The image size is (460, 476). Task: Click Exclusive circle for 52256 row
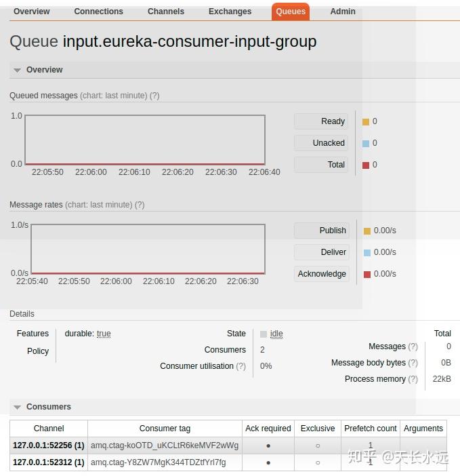[318, 446]
